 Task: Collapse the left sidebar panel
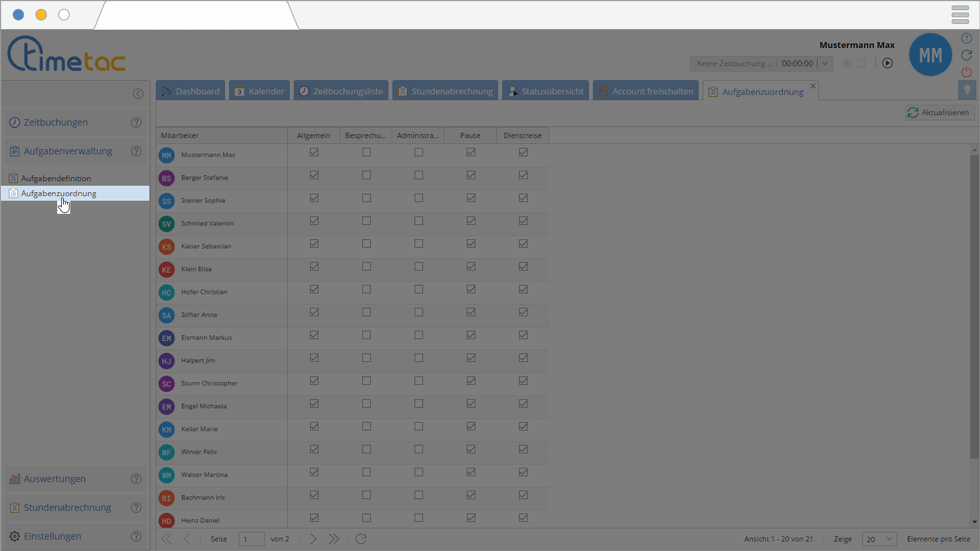click(138, 94)
